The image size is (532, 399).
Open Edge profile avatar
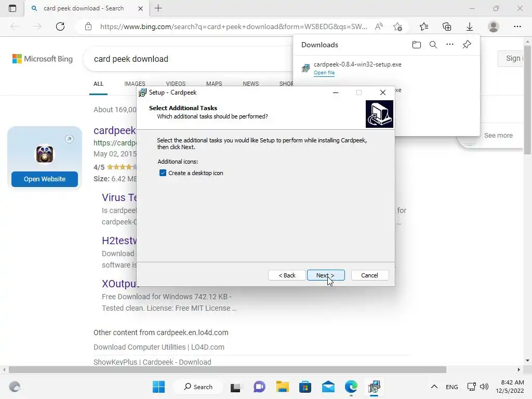coord(494,26)
